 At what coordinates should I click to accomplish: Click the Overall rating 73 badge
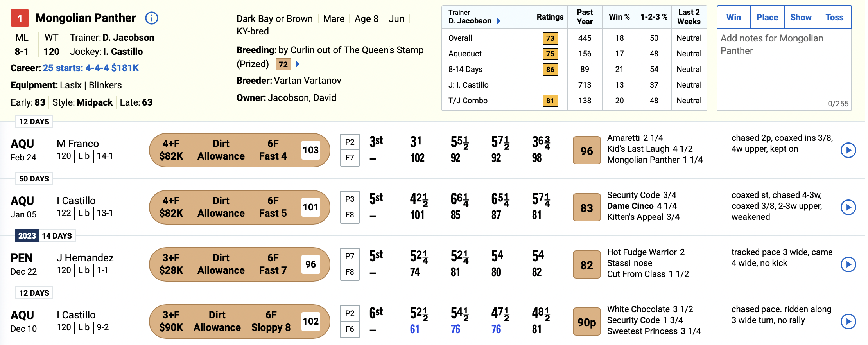point(550,38)
